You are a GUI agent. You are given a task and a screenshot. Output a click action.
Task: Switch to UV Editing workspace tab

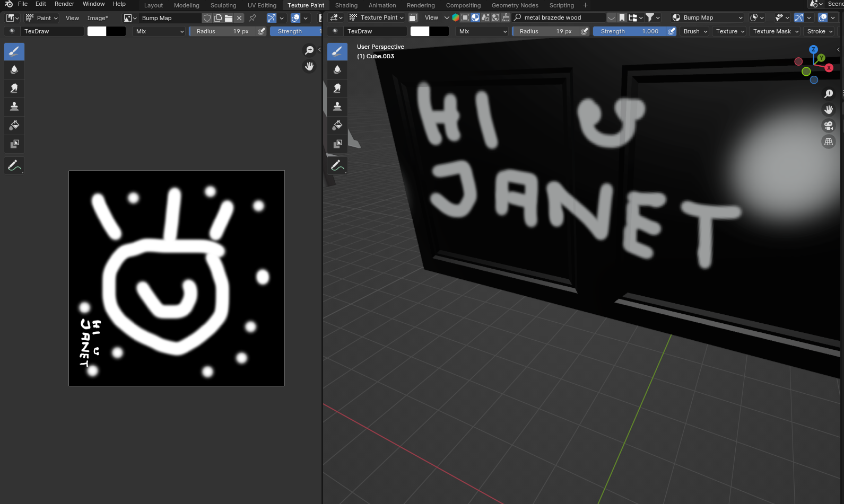point(262,5)
